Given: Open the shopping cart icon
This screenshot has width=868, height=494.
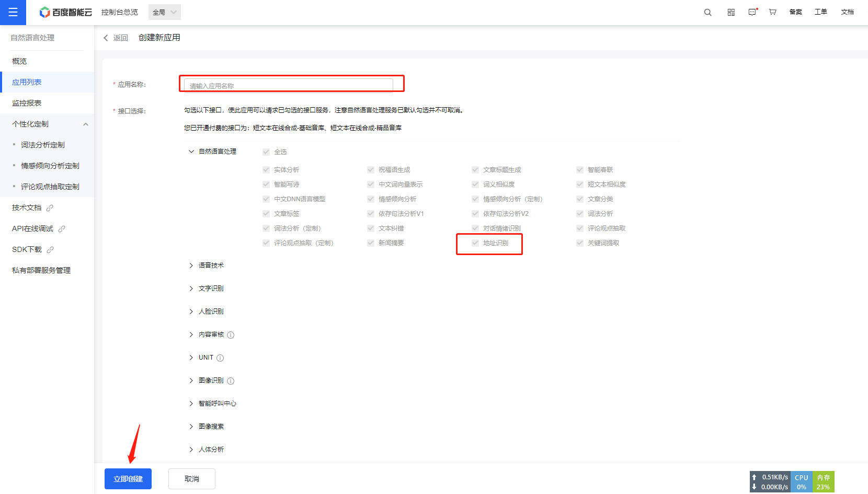Looking at the screenshot, I should tap(772, 12).
